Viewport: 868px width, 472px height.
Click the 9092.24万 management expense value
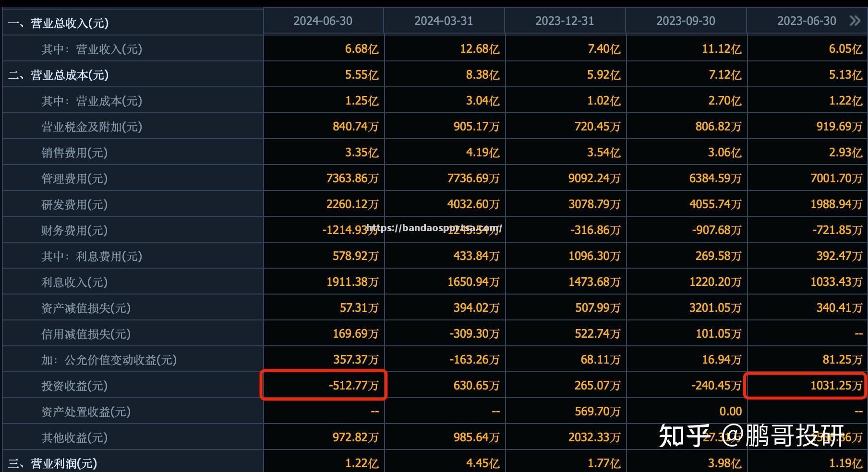pyautogui.click(x=594, y=178)
